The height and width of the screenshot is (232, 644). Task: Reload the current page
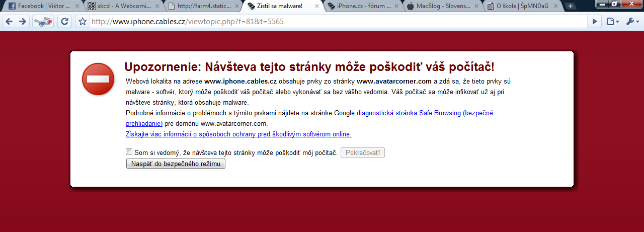[64, 22]
